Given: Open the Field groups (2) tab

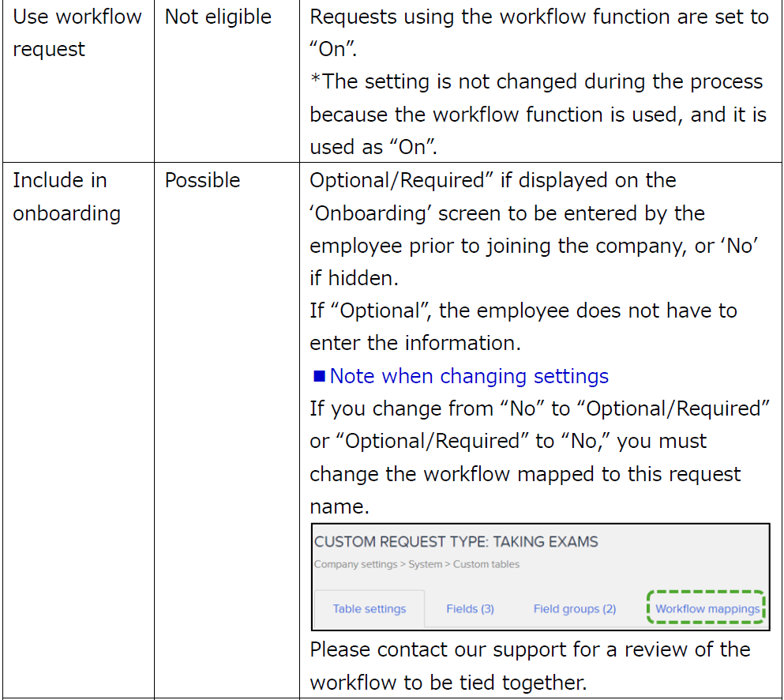Looking at the screenshot, I should coord(575,608).
